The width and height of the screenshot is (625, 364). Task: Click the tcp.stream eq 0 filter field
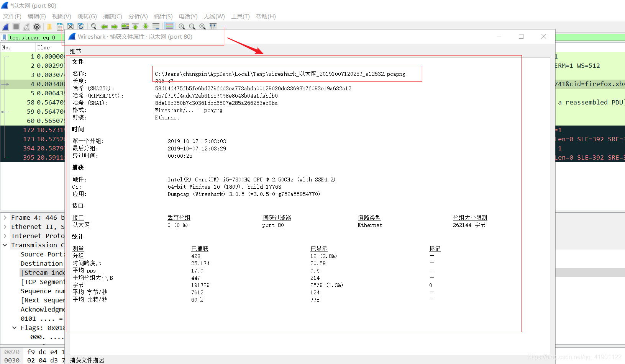click(x=36, y=38)
